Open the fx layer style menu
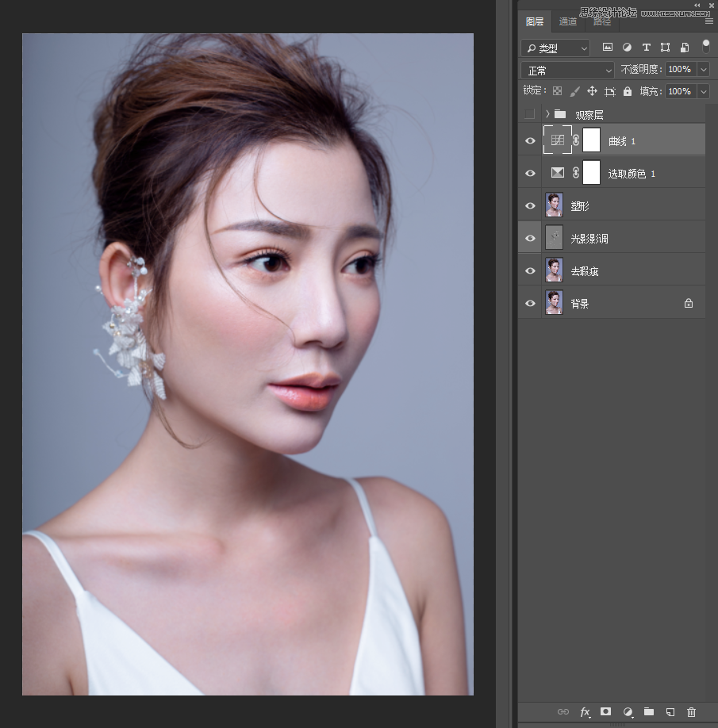Screen dimensions: 718x728 [585, 712]
